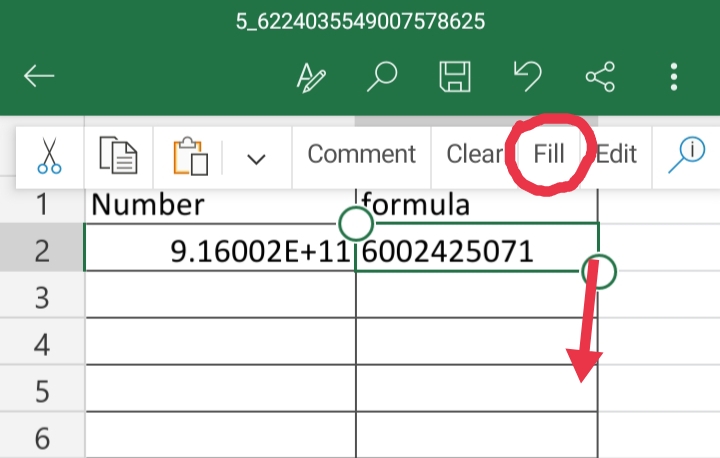The image size is (720, 458).
Task: Expand paste options dropdown chevron
Action: [256, 159]
